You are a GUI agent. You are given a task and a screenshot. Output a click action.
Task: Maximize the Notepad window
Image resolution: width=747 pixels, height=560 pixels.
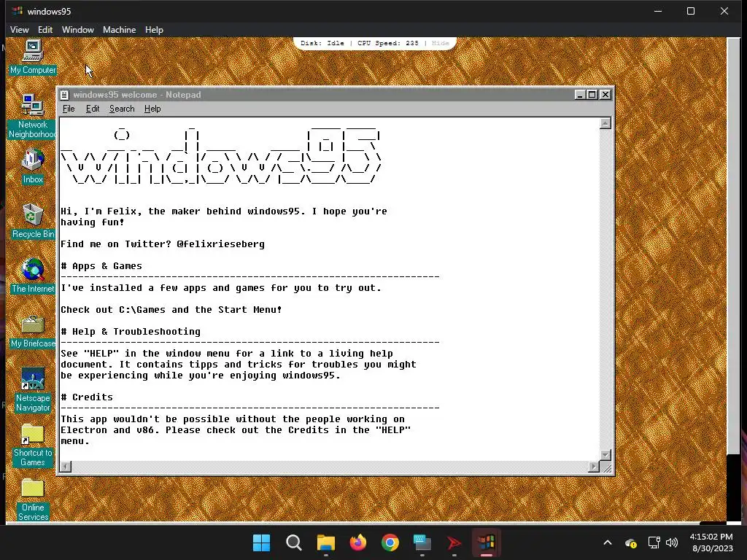tap(591, 95)
